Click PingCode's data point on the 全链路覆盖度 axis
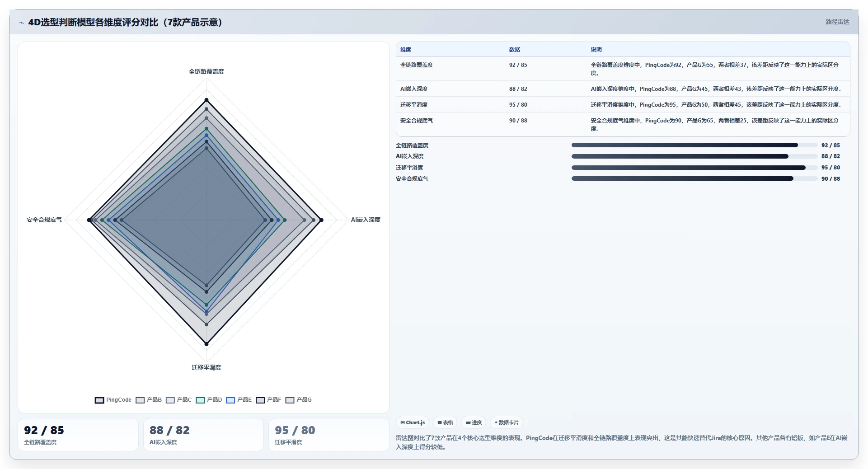 [206, 100]
